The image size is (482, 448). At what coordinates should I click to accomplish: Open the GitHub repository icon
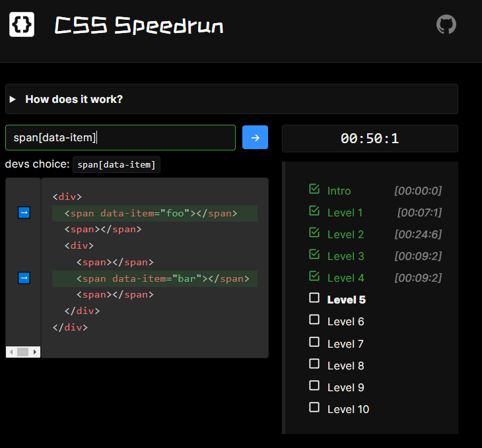pyautogui.click(x=446, y=25)
